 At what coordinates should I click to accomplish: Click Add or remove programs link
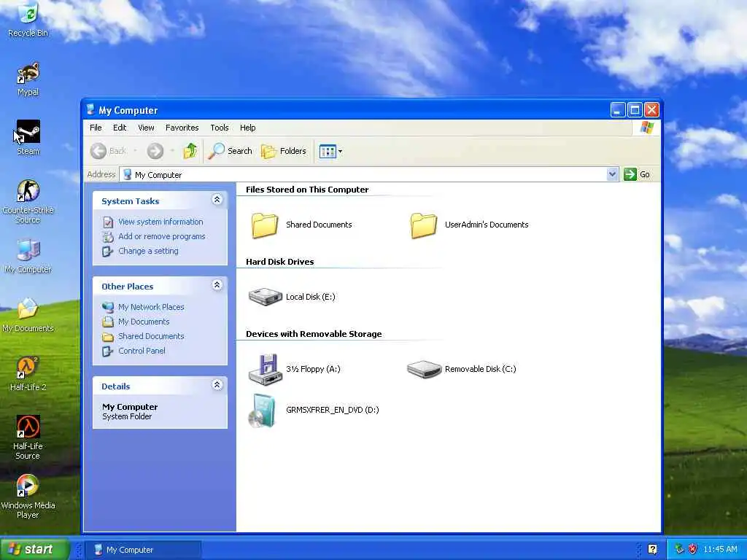[161, 236]
